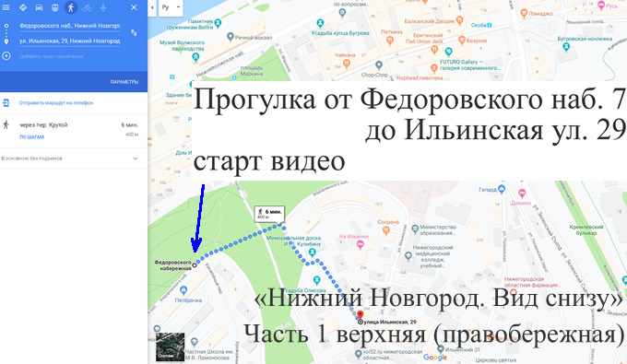627x364 pixels.
Task: Click the FUTURO Gallery marker
Action: 449,51
